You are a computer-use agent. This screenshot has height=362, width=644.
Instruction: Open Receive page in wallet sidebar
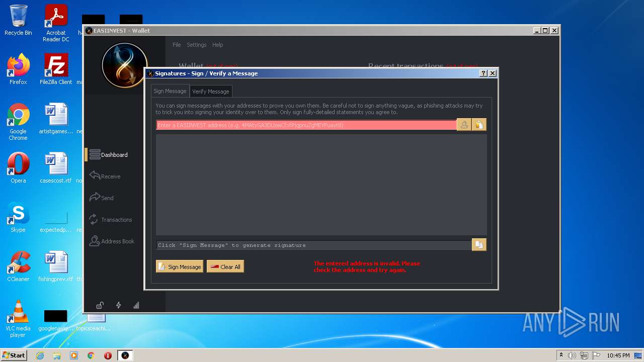point(105,176)
